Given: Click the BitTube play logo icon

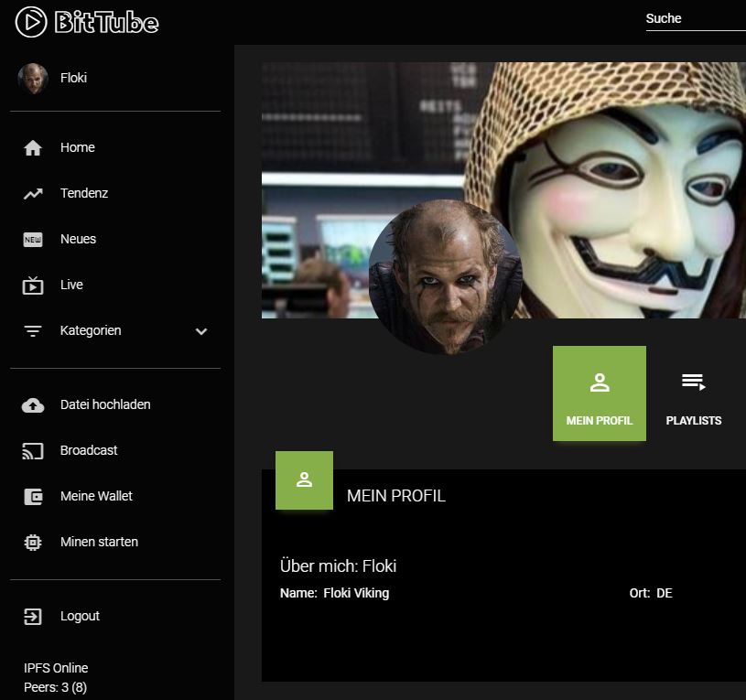Looking at the screenshot, I should click(31, 22).
